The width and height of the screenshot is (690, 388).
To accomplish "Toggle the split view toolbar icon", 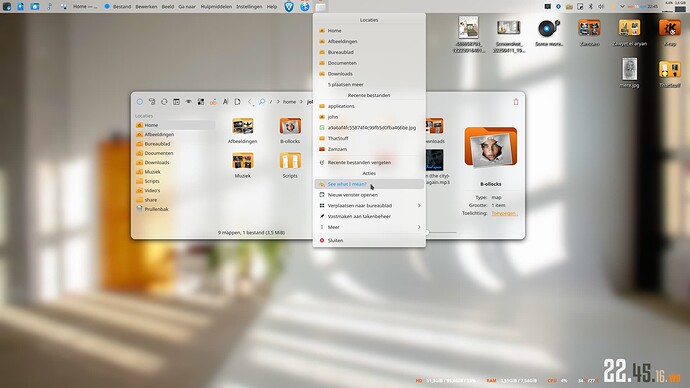I will click(176, 102).
